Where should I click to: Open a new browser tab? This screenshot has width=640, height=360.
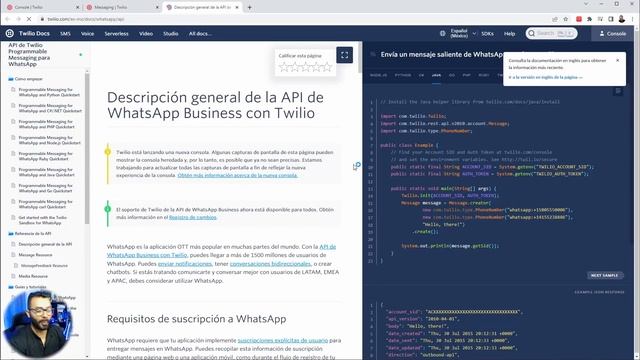coord(249,7)
